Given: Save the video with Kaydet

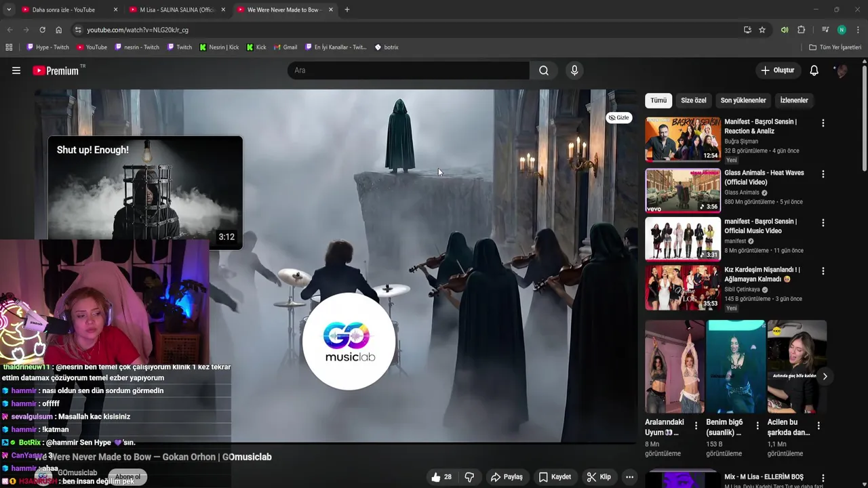Looking at the screenshot, I should click(x=555, y=477).
